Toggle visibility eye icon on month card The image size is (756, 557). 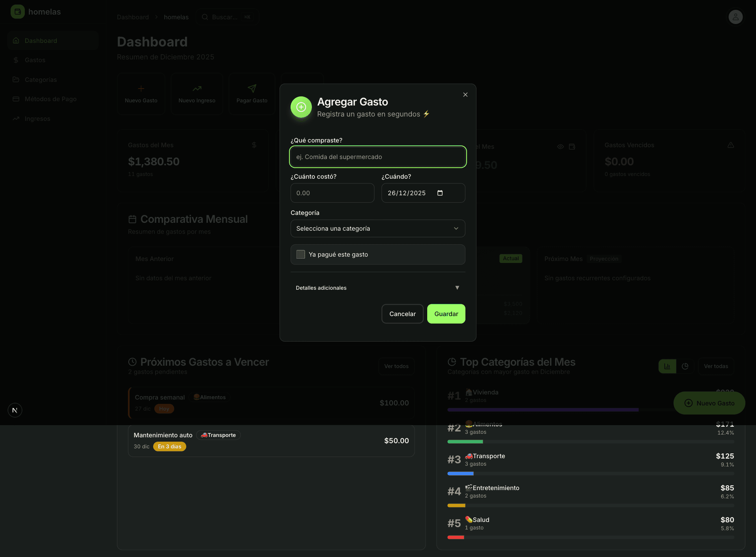click(x=560, y=147)
